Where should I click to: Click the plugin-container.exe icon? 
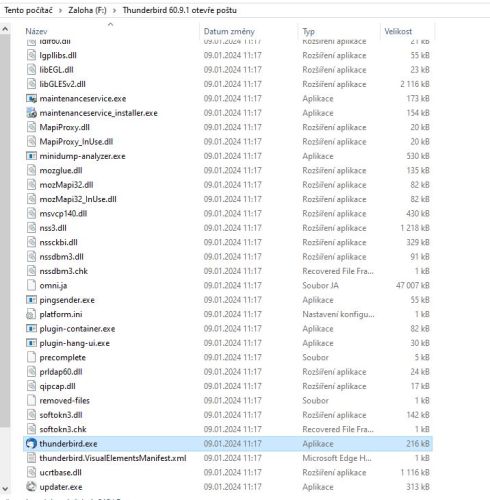(31, 328)
